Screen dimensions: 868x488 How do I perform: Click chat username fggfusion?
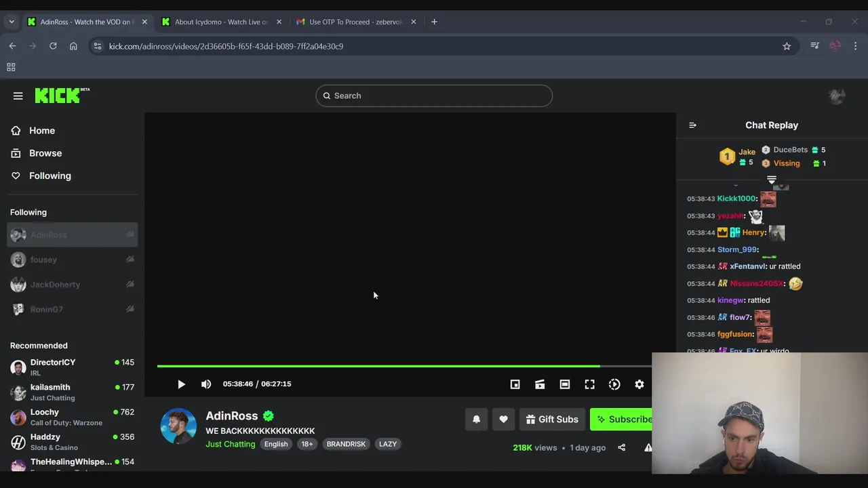pos(735,334)
